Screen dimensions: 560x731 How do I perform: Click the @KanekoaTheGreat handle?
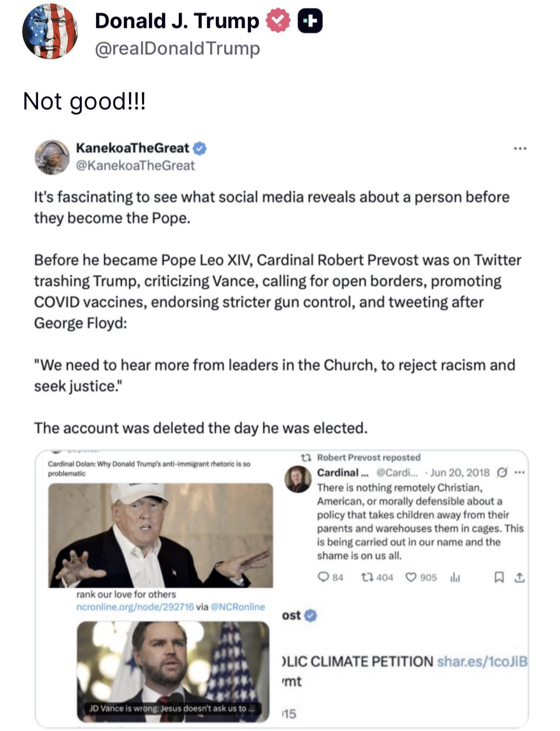point(135,165)
